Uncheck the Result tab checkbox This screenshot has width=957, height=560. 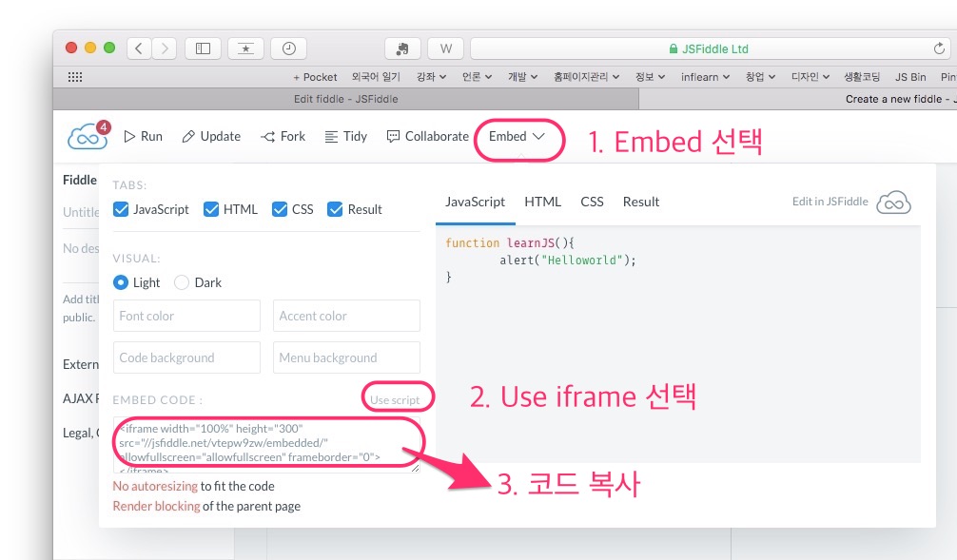pos(335,209)
